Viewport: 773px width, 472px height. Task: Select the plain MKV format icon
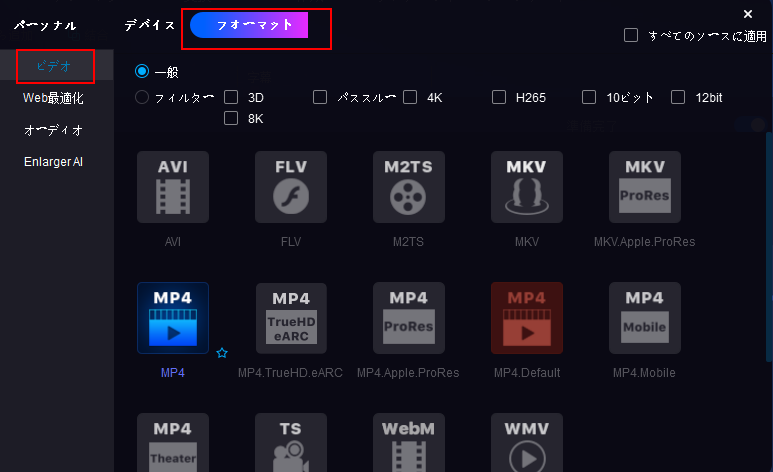click(527, 187)
